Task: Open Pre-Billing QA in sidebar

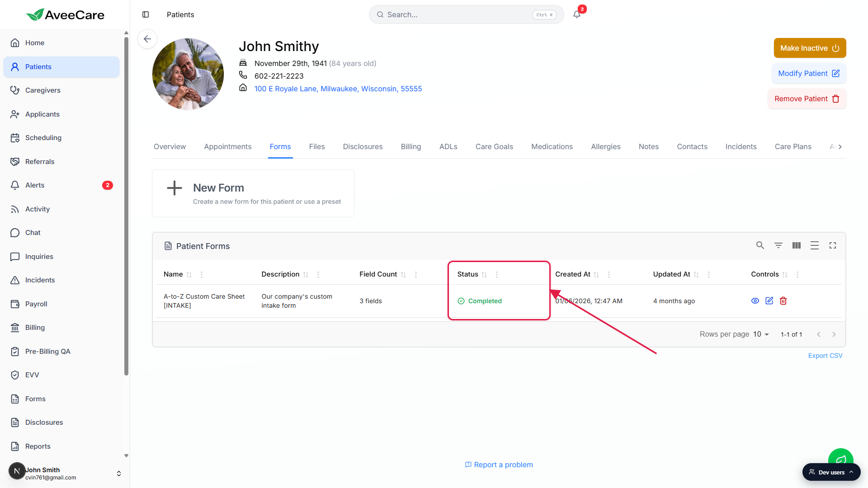Action: coord(61,352)
